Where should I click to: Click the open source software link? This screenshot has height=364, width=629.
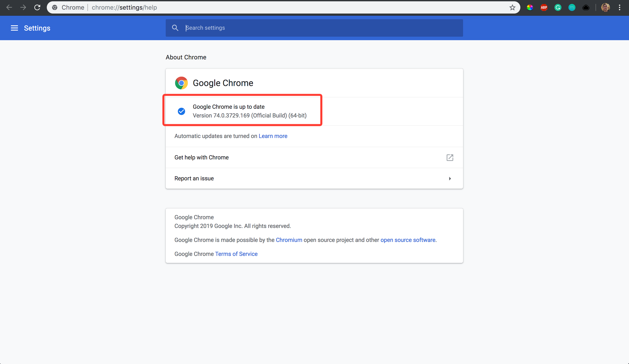[x=408, y=240]
